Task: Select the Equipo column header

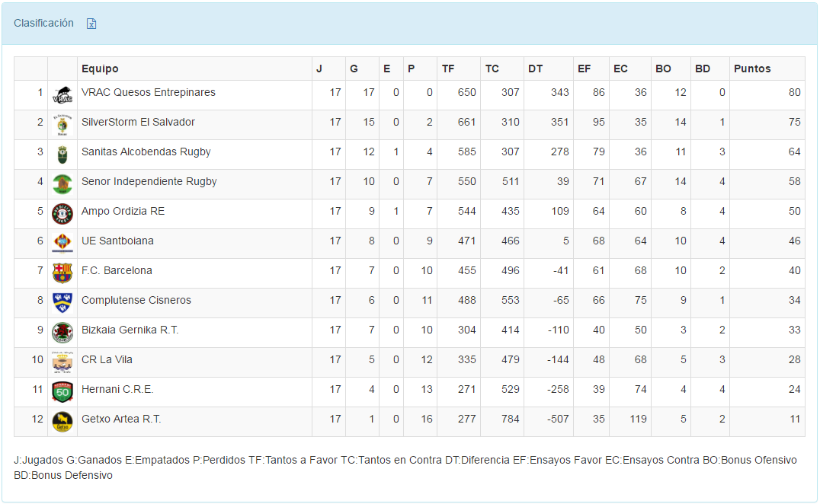Action: (100, 69)
